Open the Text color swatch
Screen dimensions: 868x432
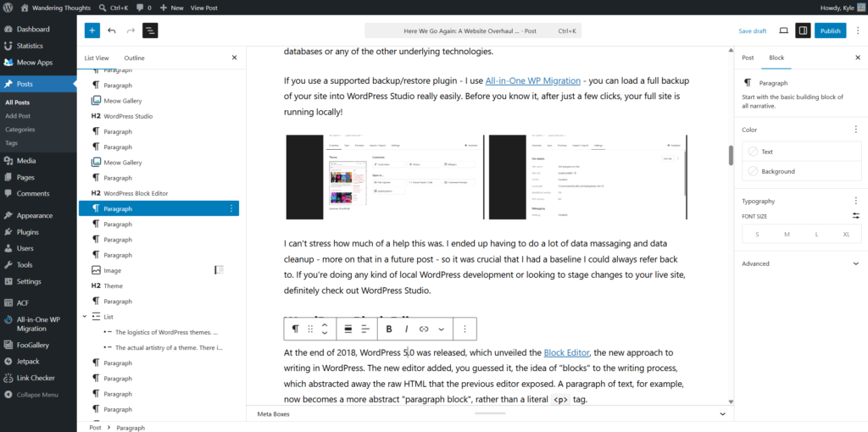[x=802, y=152]
